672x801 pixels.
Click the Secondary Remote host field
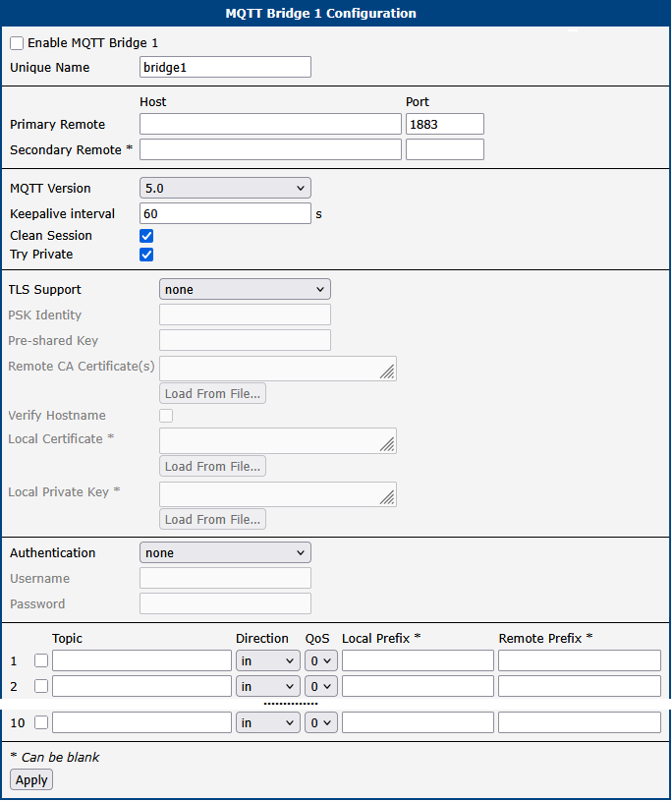tap(270, 149)
